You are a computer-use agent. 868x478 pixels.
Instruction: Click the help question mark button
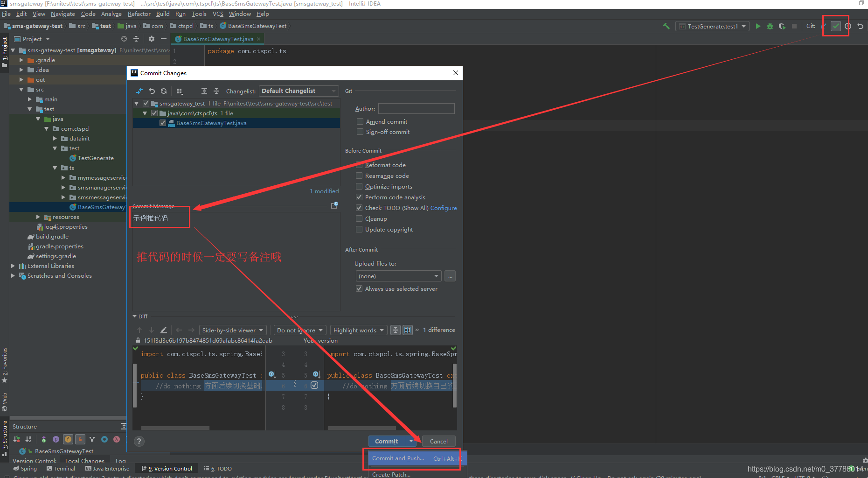[139, 441]
